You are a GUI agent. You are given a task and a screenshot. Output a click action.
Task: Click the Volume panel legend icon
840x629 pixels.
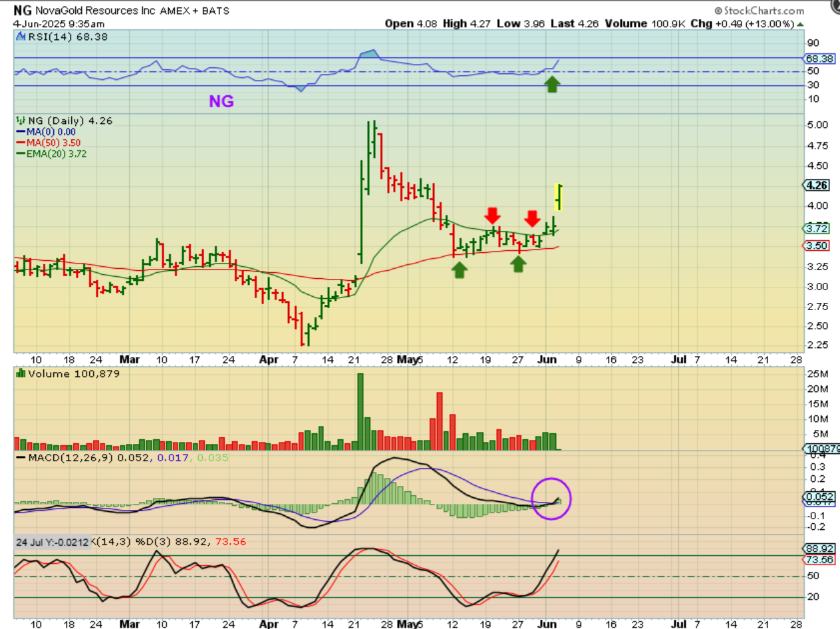pyautogui.click(x=19, y=374)
